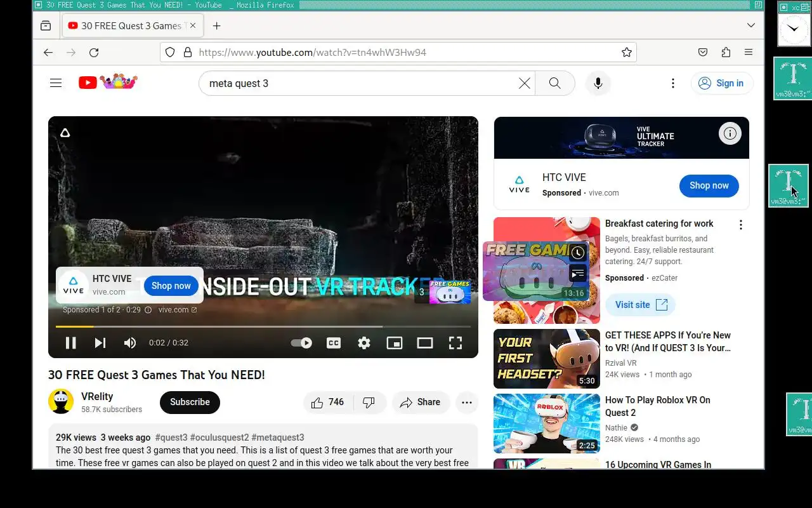Click #metaquest3 hashtag link
The width and height of the screenshot is (812, 508).
pyautogui.click(x=278, y=438)
